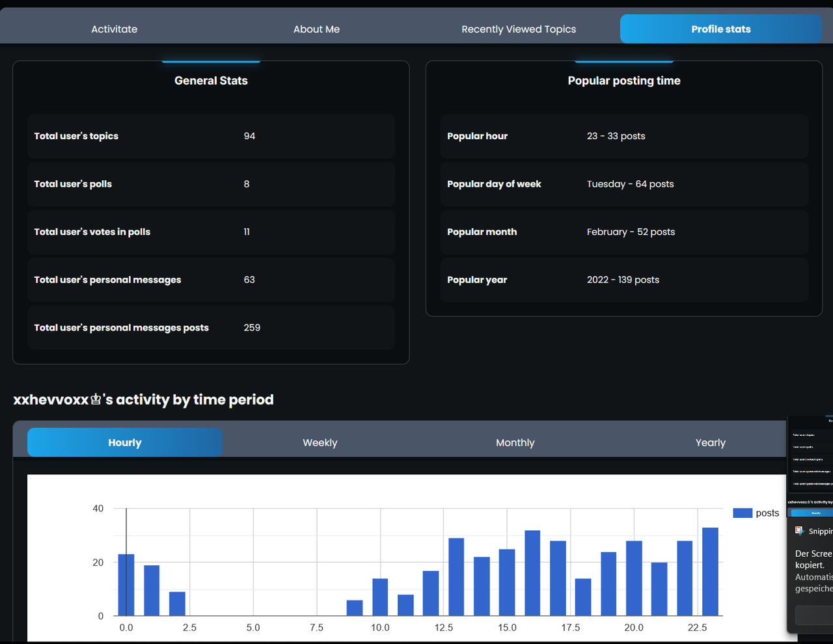Screen dimensions: 833x644
Task: Select the Profile stats tab
Action: click(721, 29)
